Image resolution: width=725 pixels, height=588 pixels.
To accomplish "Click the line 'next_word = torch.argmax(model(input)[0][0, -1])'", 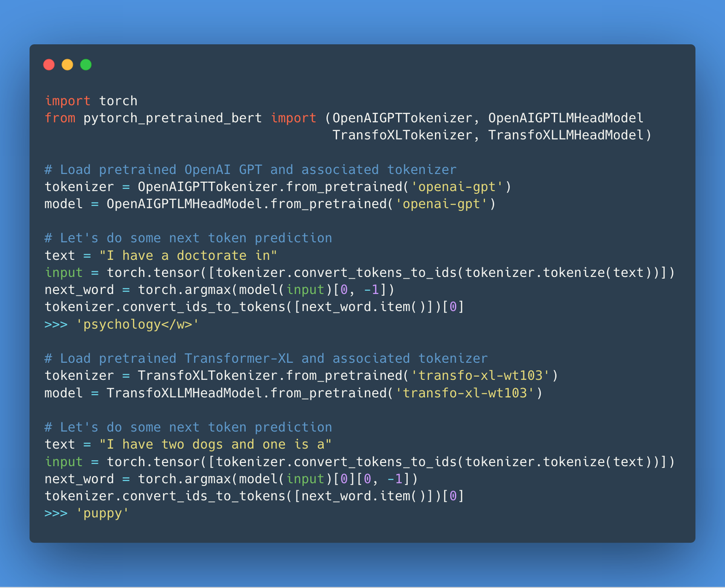I will [231, 479].
